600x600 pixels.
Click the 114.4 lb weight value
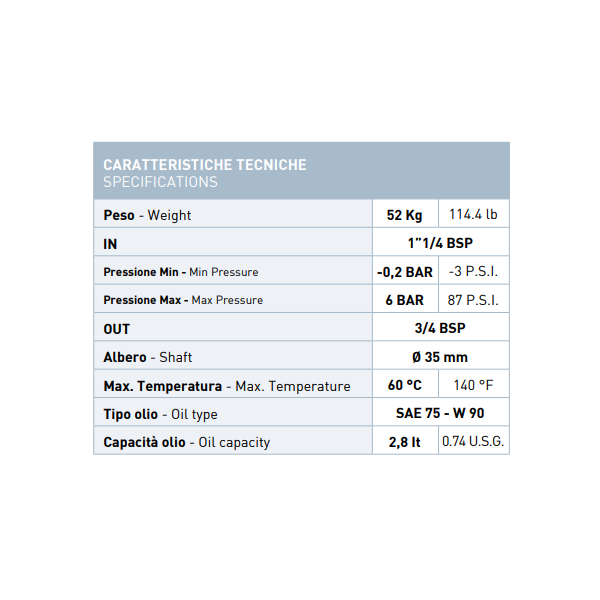click(x=474, y=215)
